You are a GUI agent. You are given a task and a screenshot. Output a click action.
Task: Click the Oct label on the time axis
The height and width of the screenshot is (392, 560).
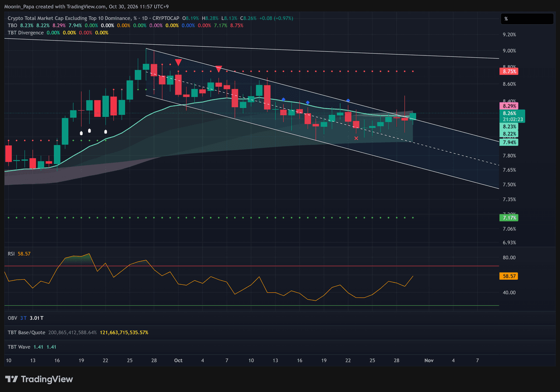click(x=178, y=360)
